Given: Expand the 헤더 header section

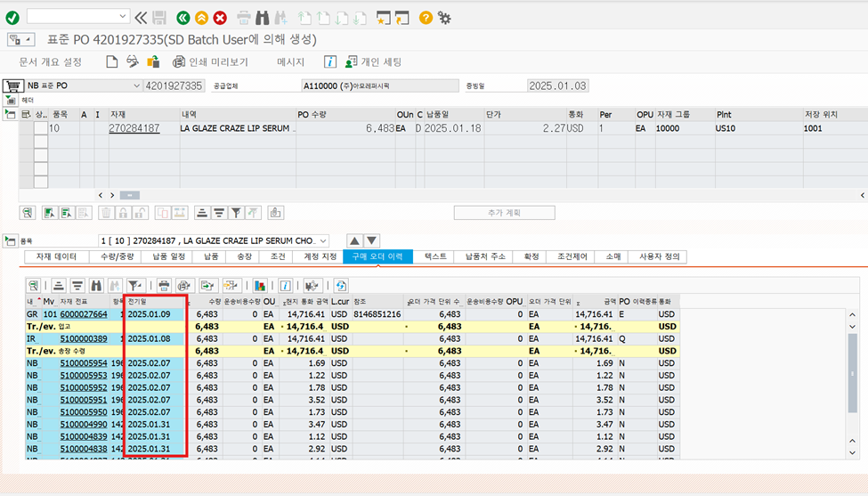Looking at the screenshot, I should [x=11, y=101].
